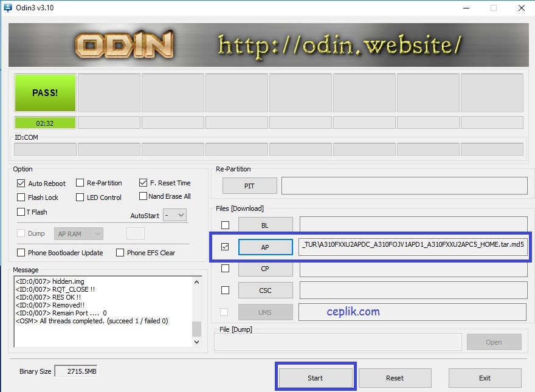Click the BL file path field
This screenshot has width=535, height=392.
click(x=413, y=224)
